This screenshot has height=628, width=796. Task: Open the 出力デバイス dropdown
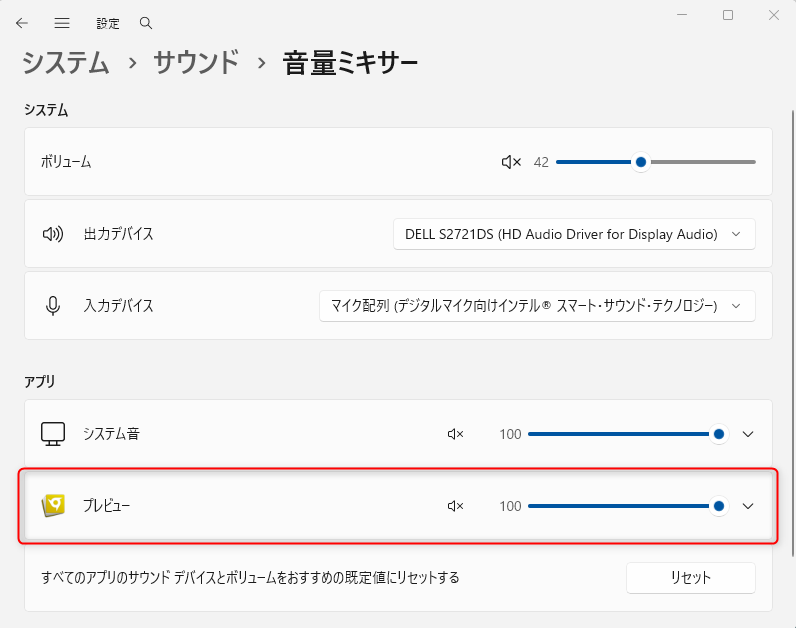coord(574,234)
